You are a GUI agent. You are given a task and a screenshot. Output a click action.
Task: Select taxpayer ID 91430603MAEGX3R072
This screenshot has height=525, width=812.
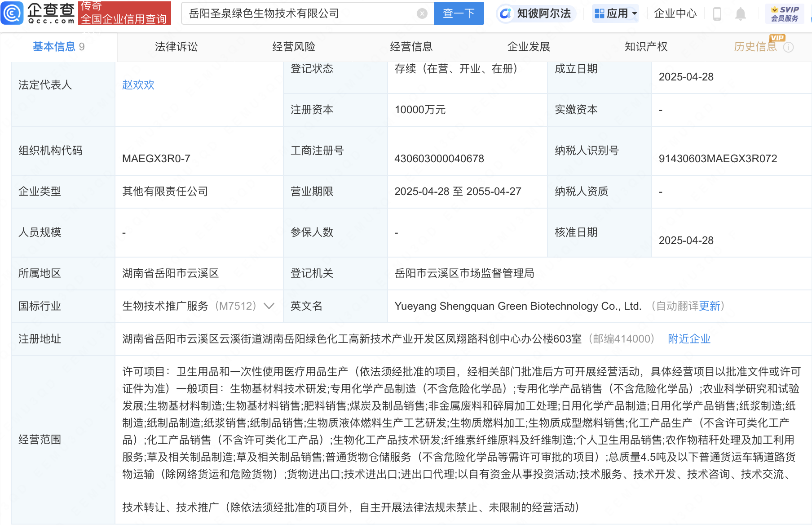pyautogui.click(x=718, y=159)
